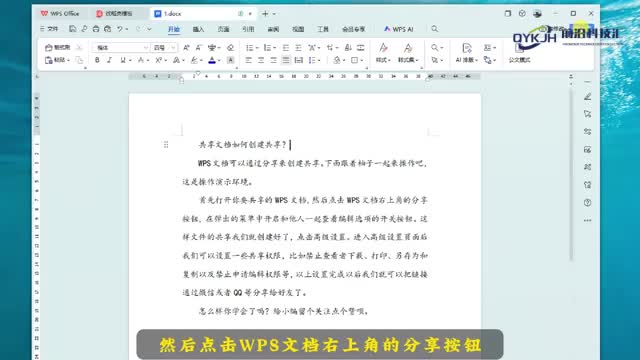Select justify alignment
The width and height of the screenshot is (640, 360).
coord(286,60)
